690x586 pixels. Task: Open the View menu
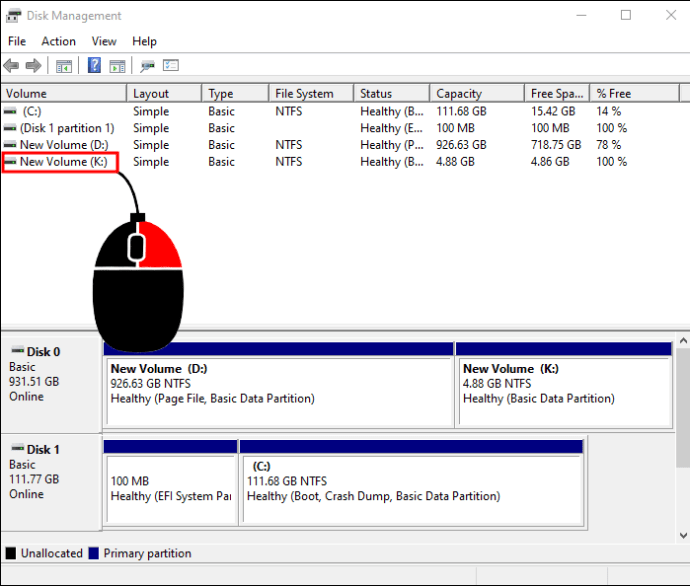(104, 41)
